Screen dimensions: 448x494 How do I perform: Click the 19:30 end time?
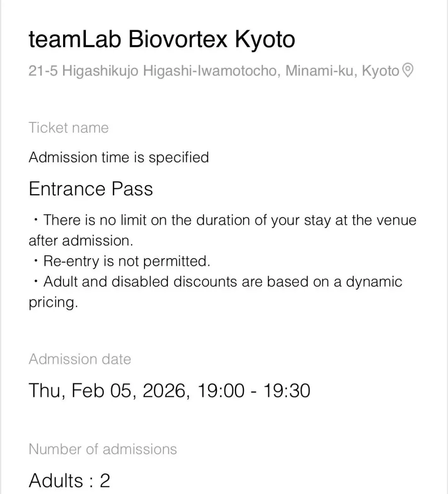(x=287, y=390)
